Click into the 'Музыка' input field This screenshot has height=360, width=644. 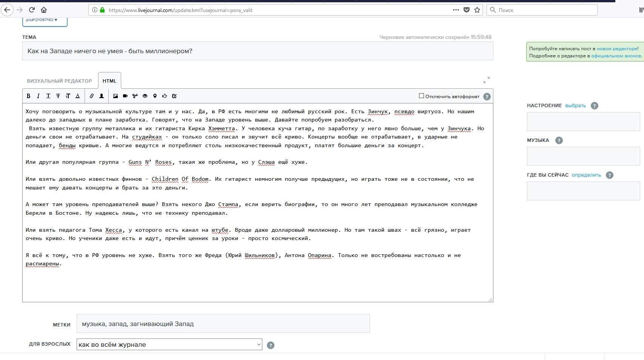583,156
